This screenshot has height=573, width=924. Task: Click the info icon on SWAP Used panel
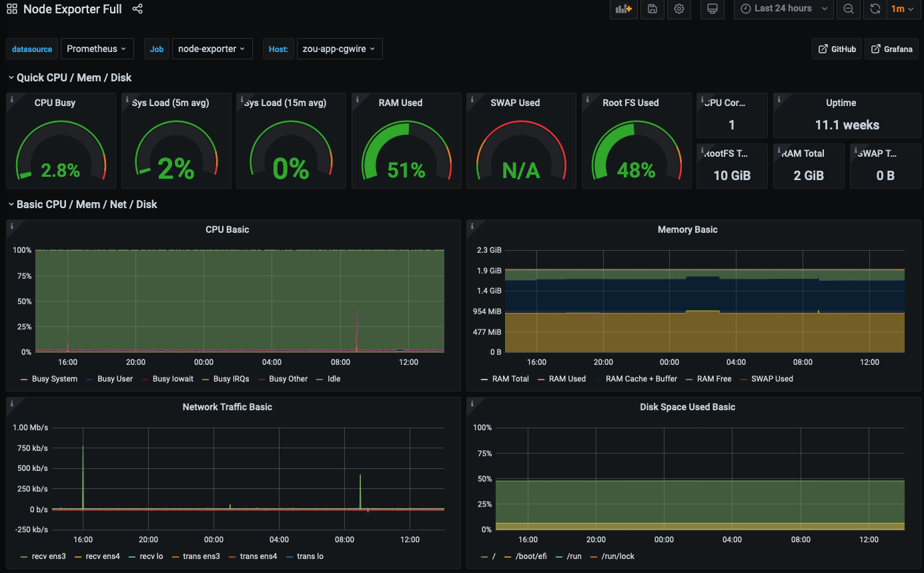coord(472,99)
